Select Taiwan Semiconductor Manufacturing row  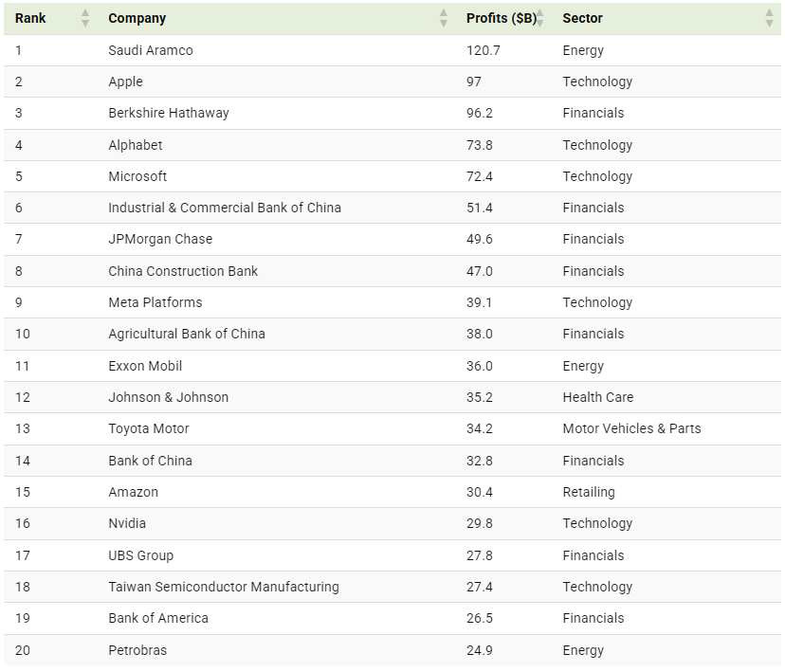click(392, 587)
